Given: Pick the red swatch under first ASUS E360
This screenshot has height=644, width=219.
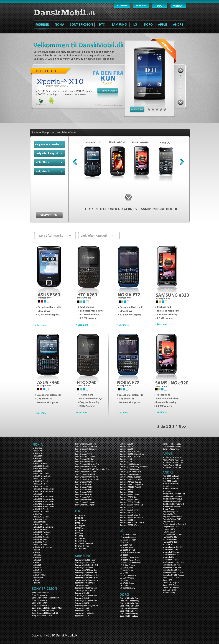Looking at the screenshot, I should 42,301.
